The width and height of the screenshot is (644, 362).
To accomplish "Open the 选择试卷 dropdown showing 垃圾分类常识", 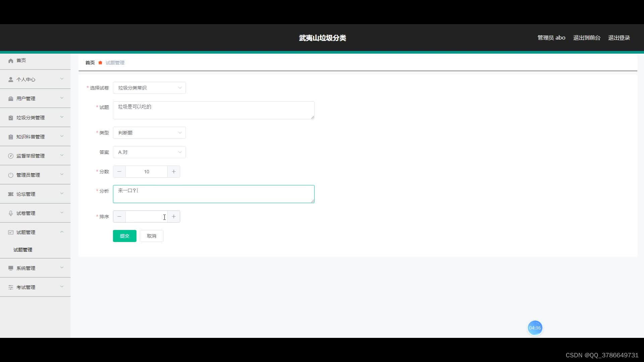I will (x=149, y=88).
